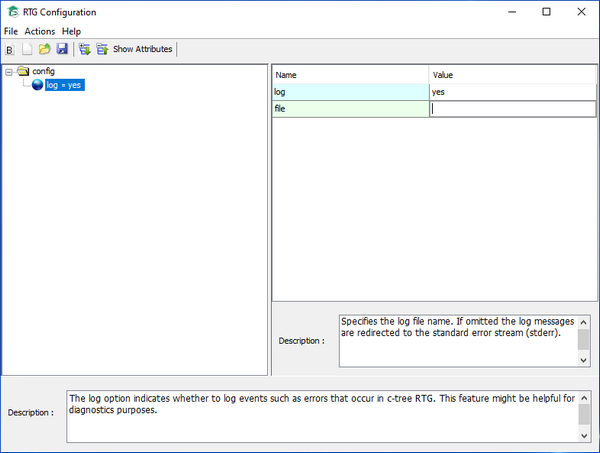Select the 'log = yes' tree item
600x453 pixels.
65,85
